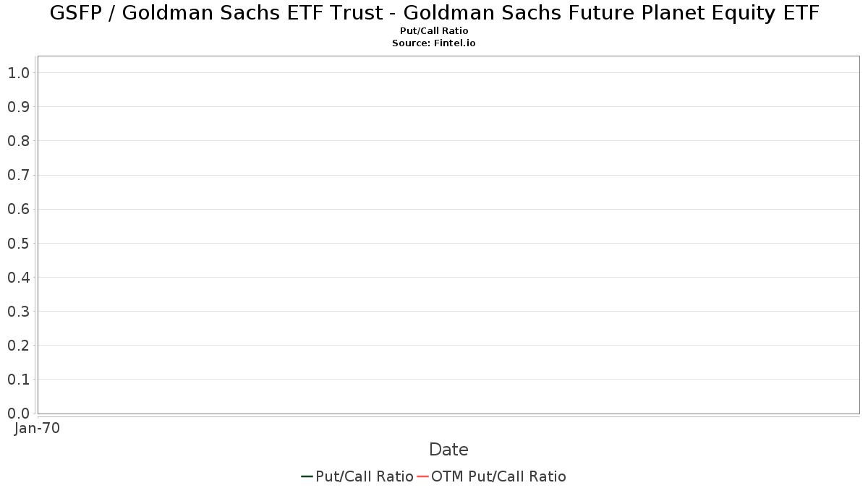Click the Put/Call Ratio legend entry
Image resolution: width=868 pixels, height=488 pixels.
coord(357,476)
